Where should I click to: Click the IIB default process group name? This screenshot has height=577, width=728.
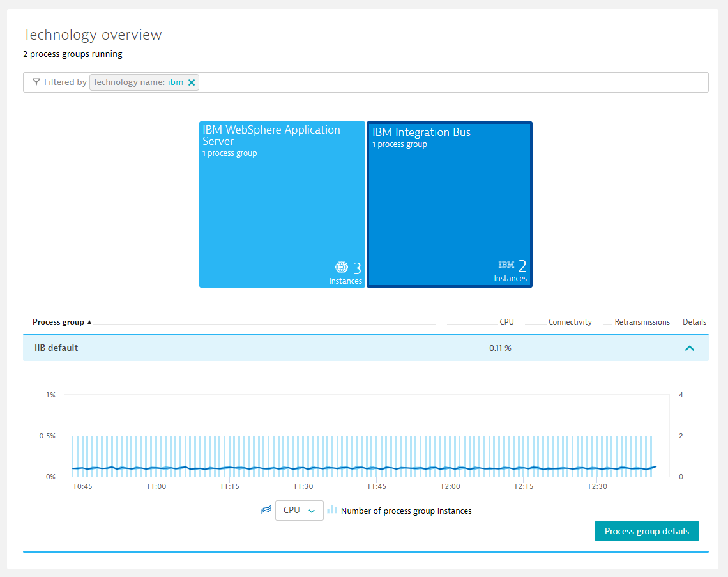coord(56,348)
